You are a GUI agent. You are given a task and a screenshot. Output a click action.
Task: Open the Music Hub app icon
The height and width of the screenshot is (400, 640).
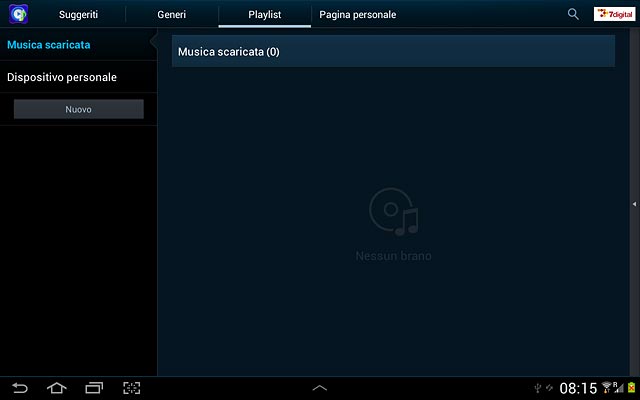click(18, 14)
